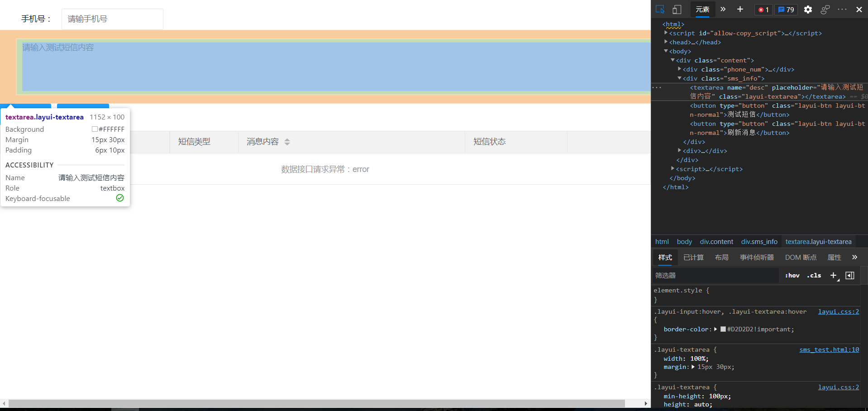
Task: Open sms_test.html:10 source link
Action: pyautogui.click(x=829, y=349)
